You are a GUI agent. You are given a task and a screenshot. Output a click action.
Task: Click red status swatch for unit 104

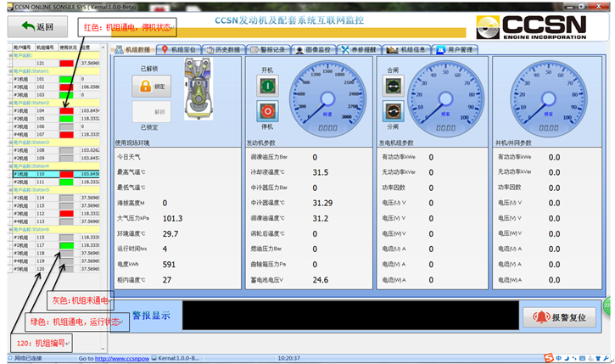tap(67, 110)
